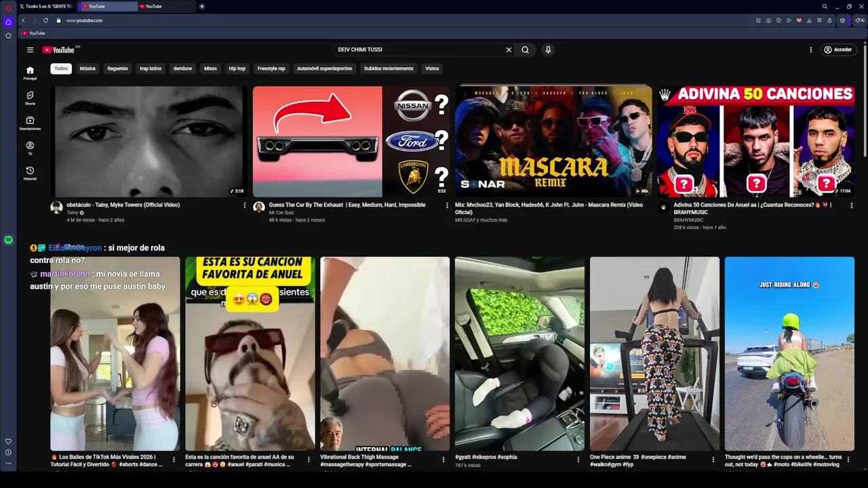Screen dimensions: 868x488
Task: Select the Freestyle rap filter chip
Action: coord(271,68)
